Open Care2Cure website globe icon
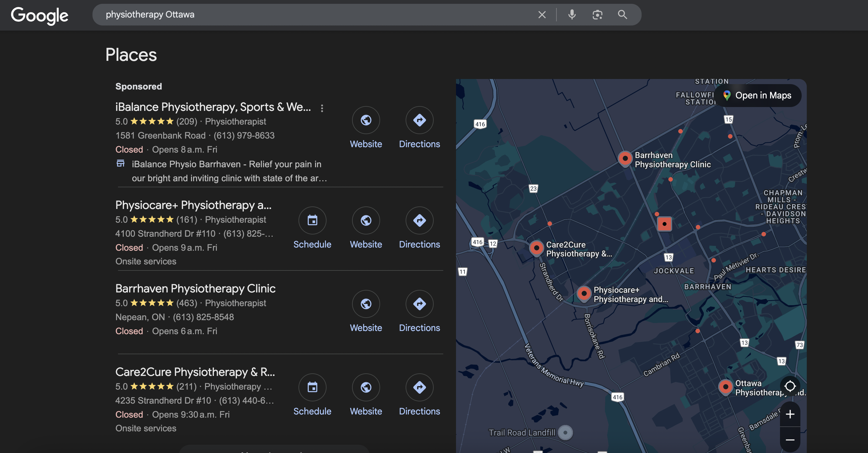The image size is (868, 453). coord(366,387)
